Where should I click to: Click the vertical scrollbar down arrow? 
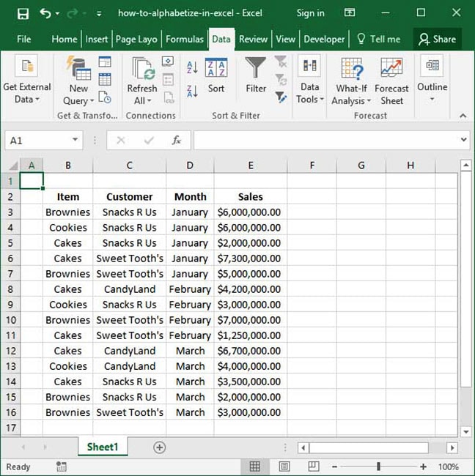pyautogui.click(x=465, y=431)
